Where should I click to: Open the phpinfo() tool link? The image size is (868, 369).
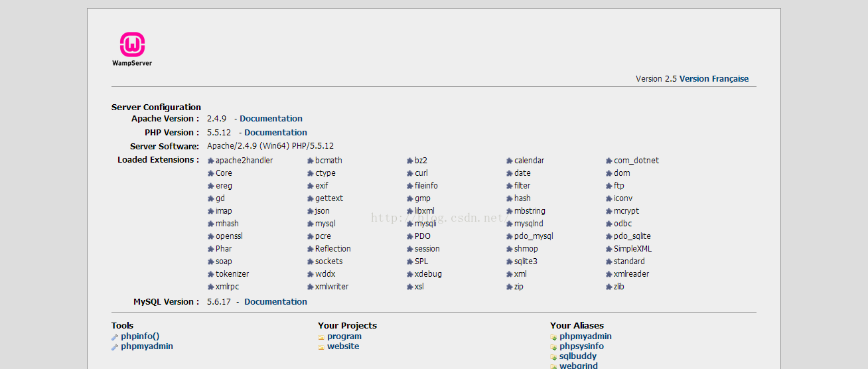point(140,336)
